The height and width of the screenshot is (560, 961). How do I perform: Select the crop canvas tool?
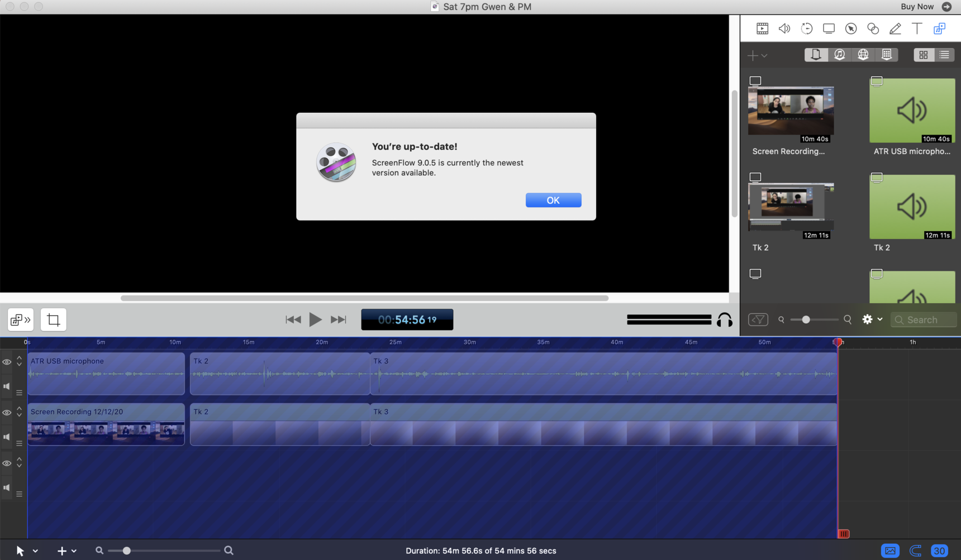(54, 320)
